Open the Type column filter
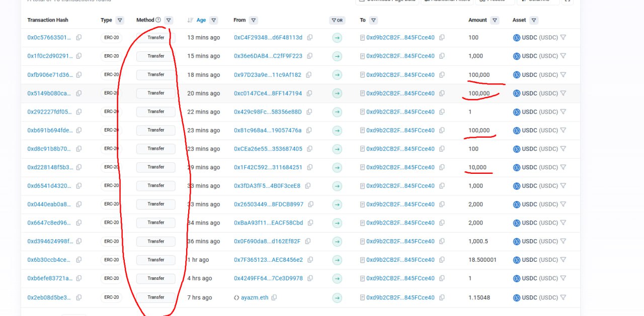The height and width of the screenshot is (316, 644). click(120, 21)
